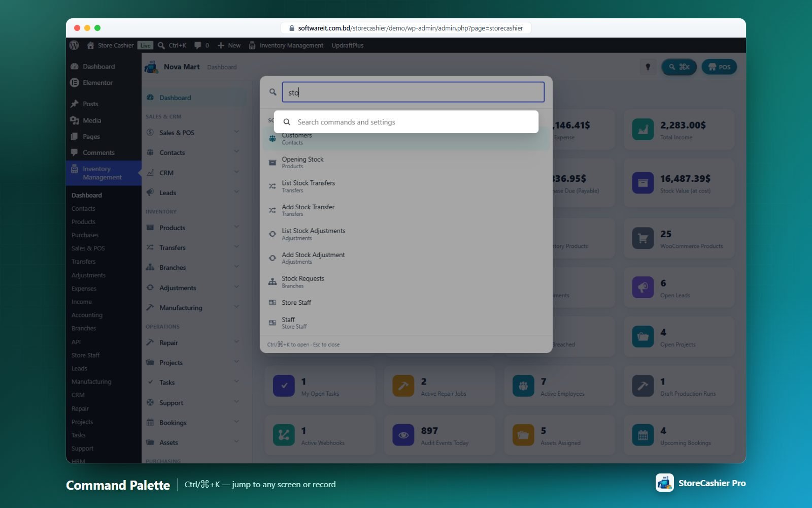Image resolution: width=812 pixels, height=508 pixels.
Task: Open the lightbulb tips icon button
Action: point(648,67)
